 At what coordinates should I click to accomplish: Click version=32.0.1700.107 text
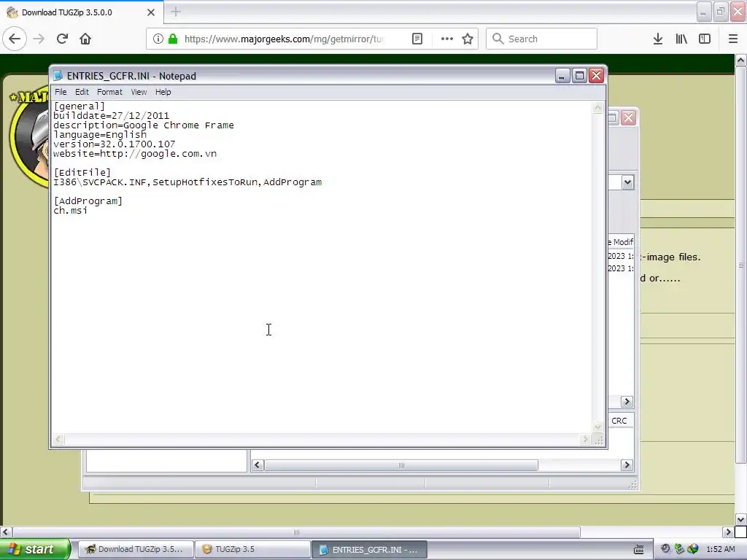[x=115, y=144]
